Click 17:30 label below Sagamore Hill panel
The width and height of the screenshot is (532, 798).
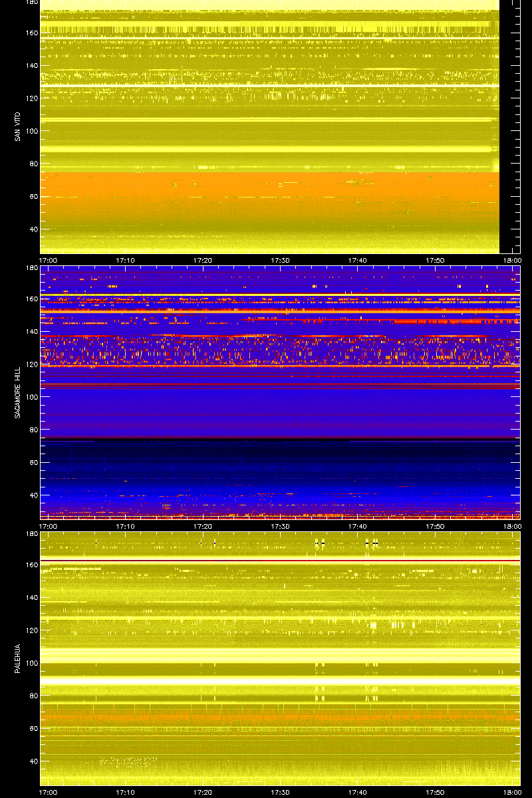281,526
